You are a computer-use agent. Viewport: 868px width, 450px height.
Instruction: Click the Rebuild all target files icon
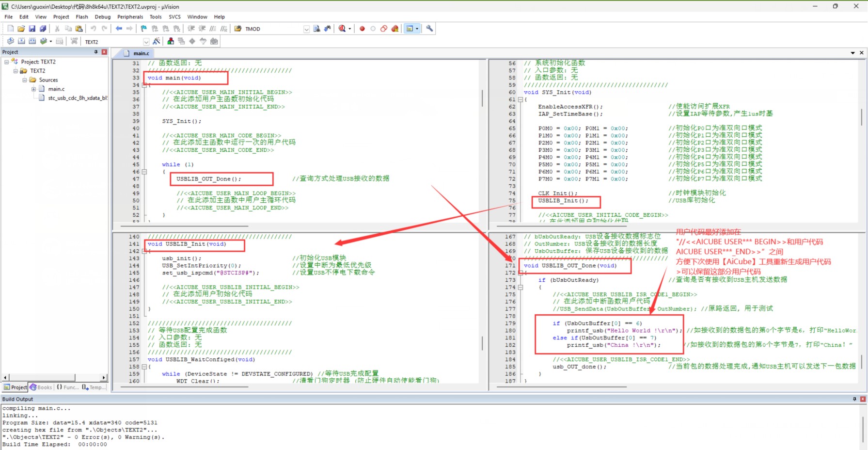(32, 41)
